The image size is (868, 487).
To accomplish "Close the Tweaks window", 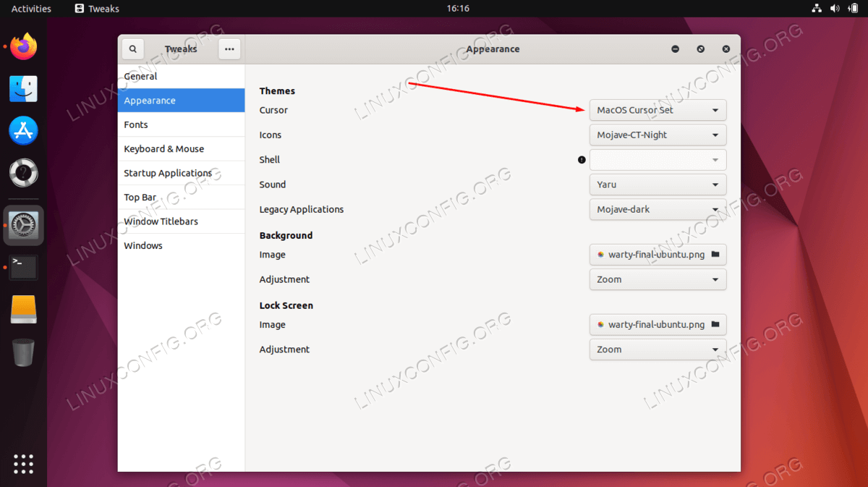I will (x=726, y=49).
